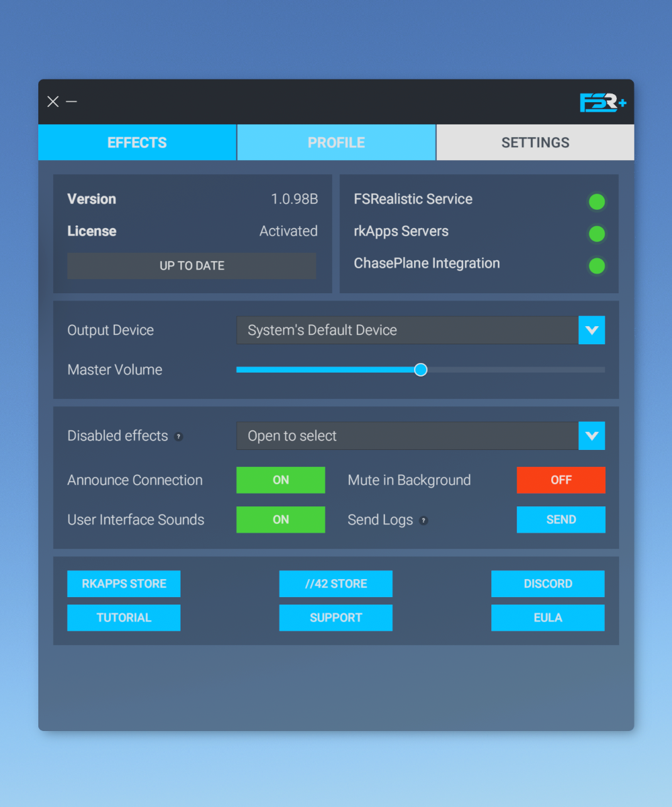Join the DISCORD server
Screen dimensions: 672x807
tap(548, 584)
